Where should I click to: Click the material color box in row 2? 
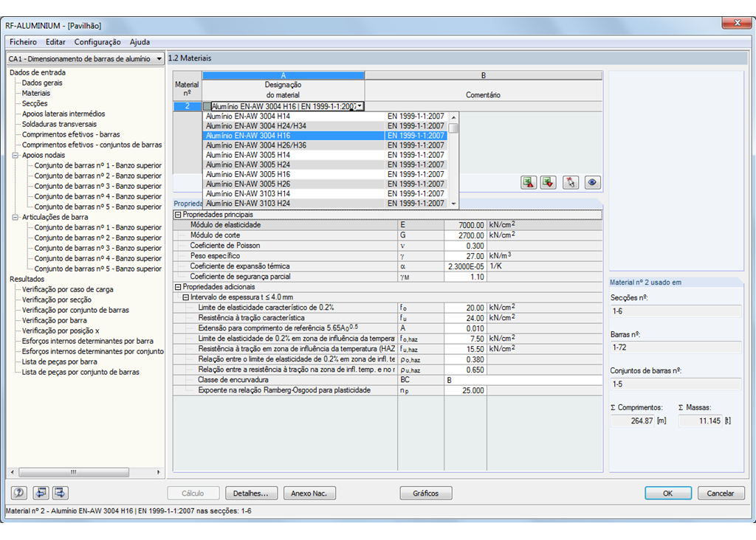click(207, 106)
